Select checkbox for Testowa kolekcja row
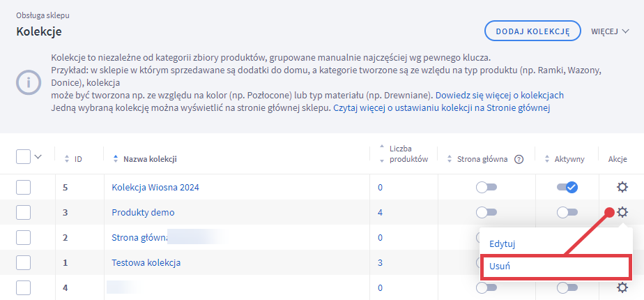644x300 pixels. tap(23, 262)
